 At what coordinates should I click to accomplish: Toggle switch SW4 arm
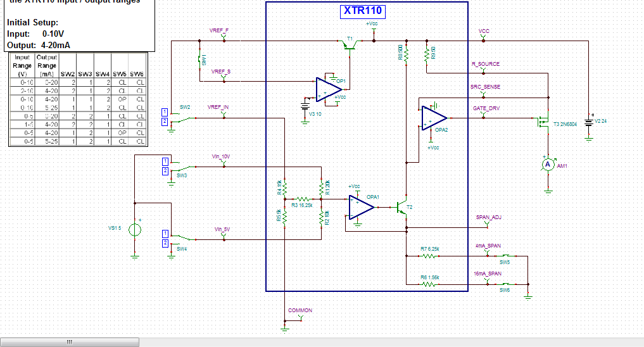click(x=184, y=239)
